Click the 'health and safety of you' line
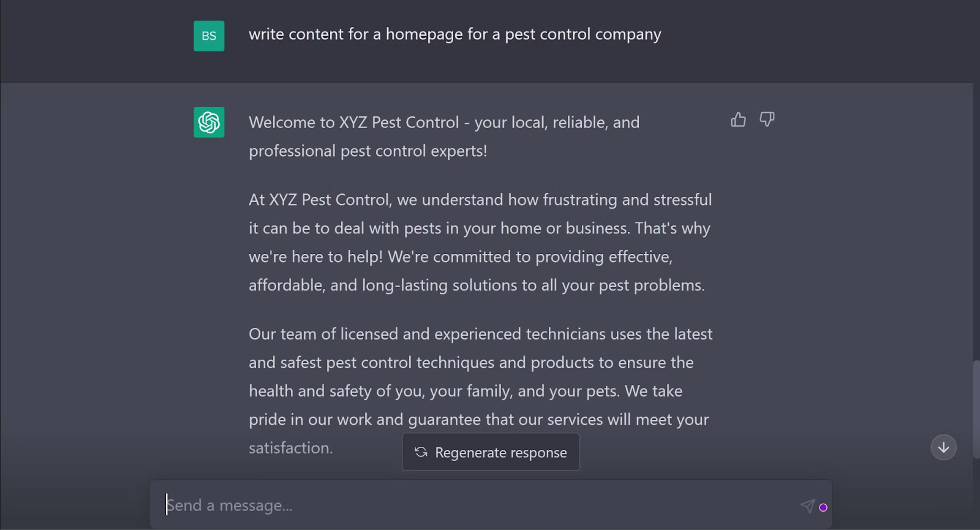The height and width of the screenshot is (530, 980). (x=465, y=391)
